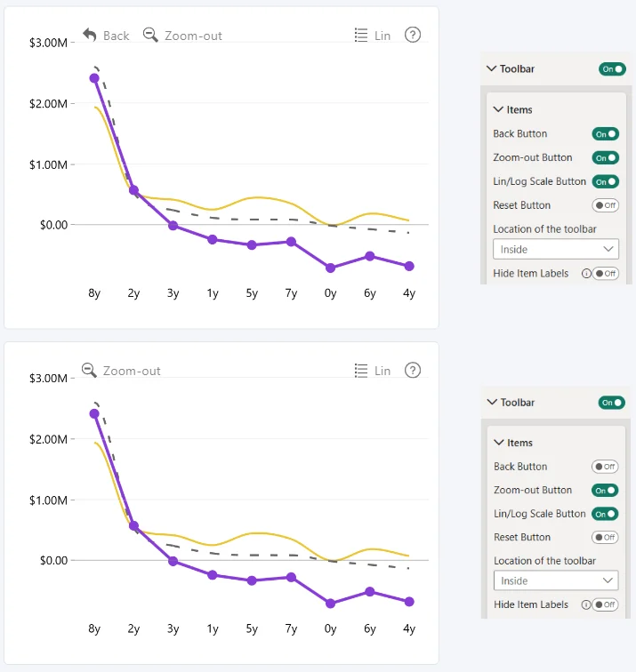Click the 7y axis label in the bottom chart
The height and width of the screenshot is (672, 636).
[291, 628]
